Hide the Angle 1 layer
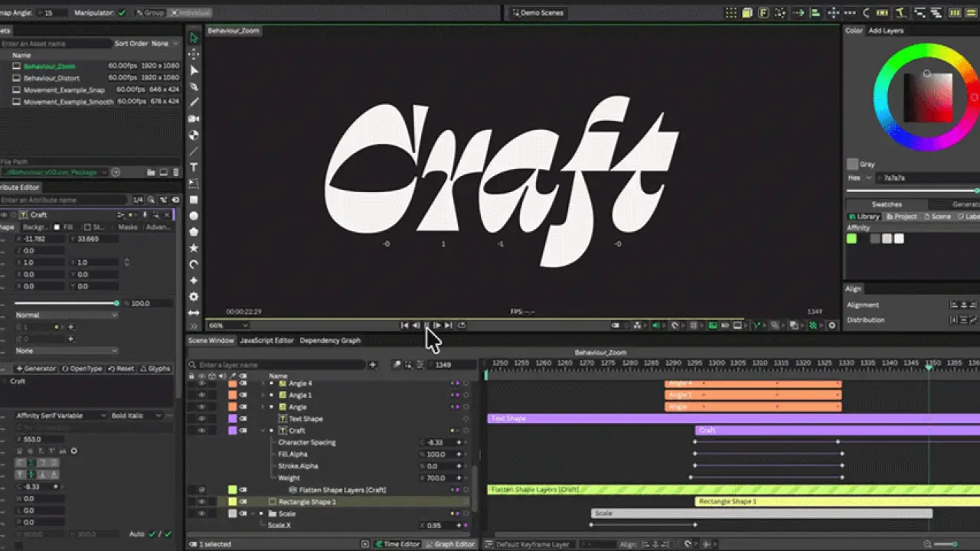 [x=202, y=395]
